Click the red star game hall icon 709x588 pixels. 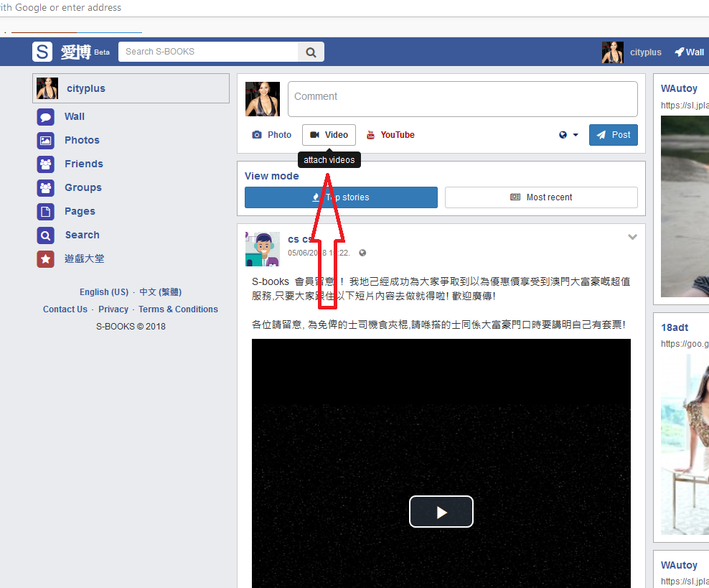coord(46,258)
